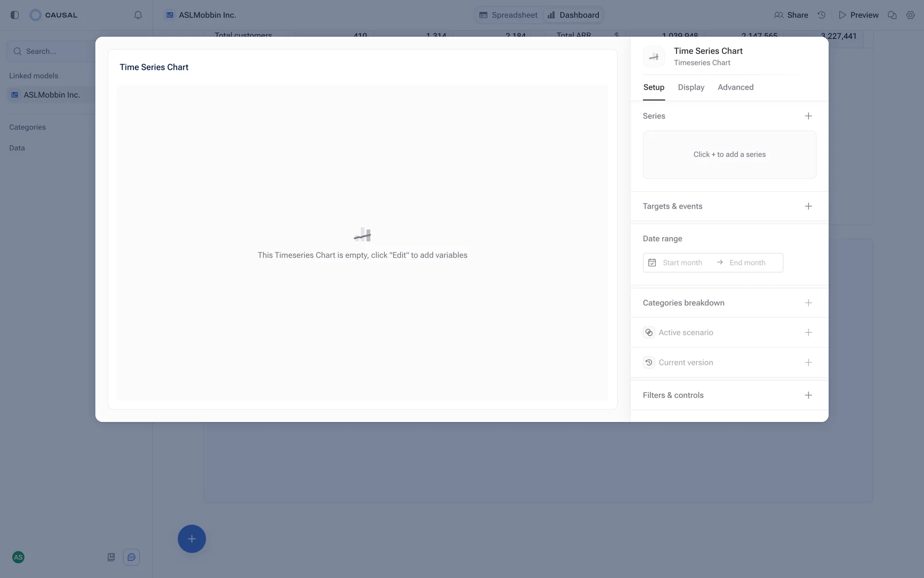Click the Share button

[791, 15]
